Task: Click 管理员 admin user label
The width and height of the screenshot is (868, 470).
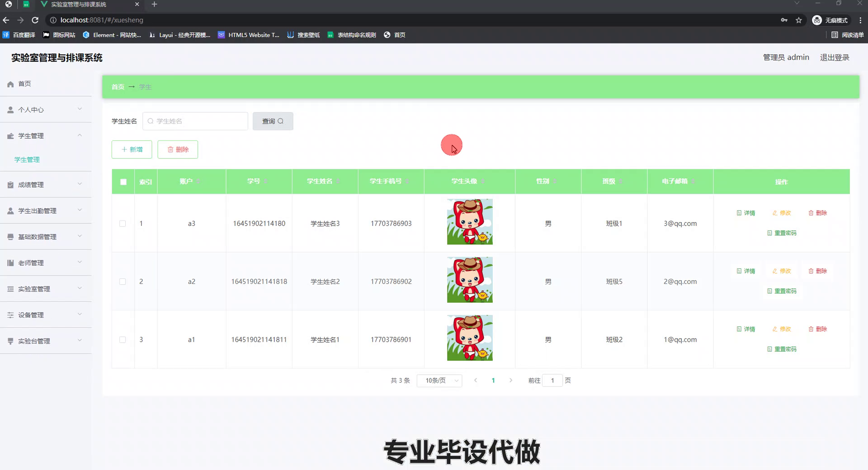Action: [786, 57]
